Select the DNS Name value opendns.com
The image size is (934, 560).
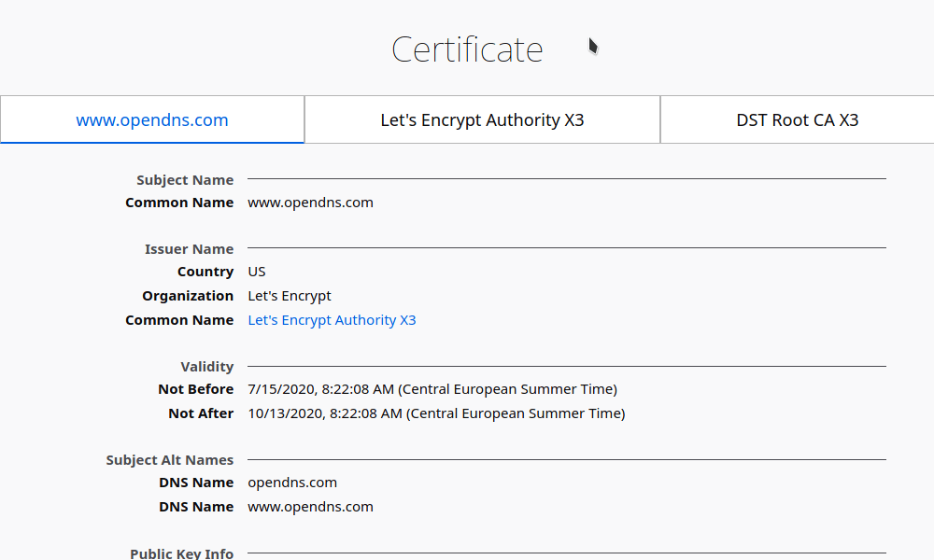coord(292,483)
